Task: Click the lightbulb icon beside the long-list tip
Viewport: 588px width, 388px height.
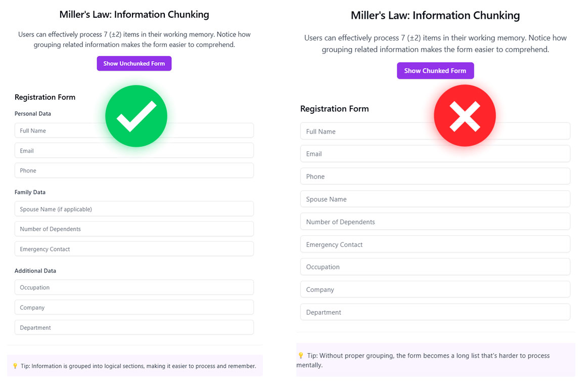Action: pyautogui.click(x=301, y=356)
